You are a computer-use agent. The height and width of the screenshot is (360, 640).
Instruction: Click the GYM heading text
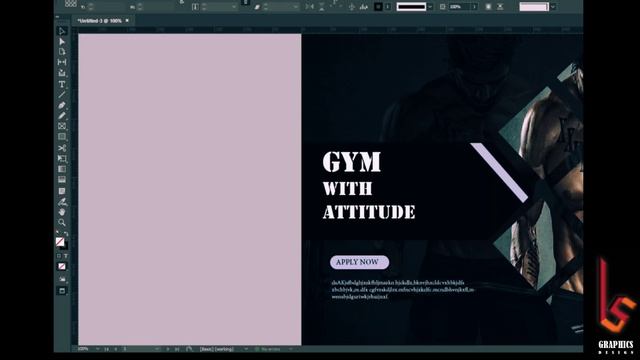coord(352,162)
